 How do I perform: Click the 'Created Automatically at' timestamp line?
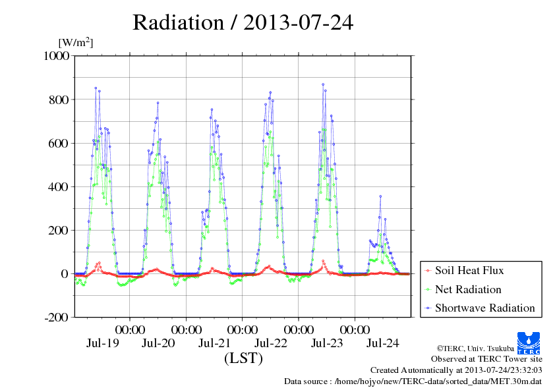tap(456, 370)
